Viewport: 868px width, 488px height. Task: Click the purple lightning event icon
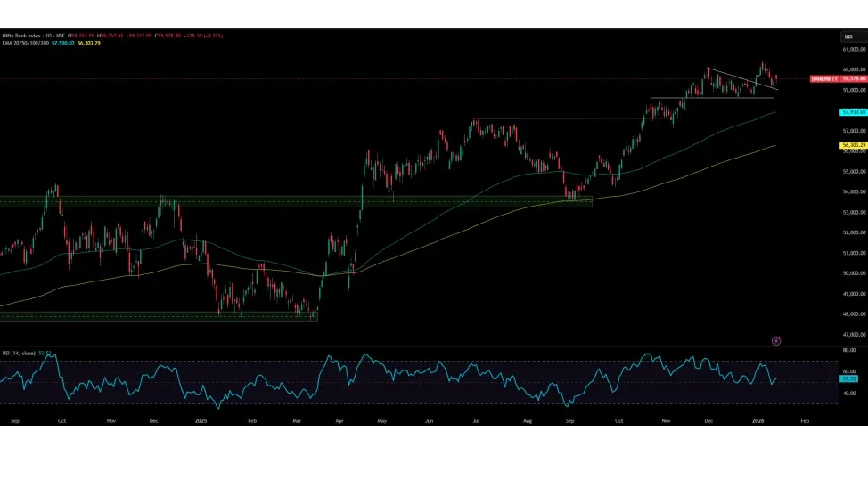776,341
